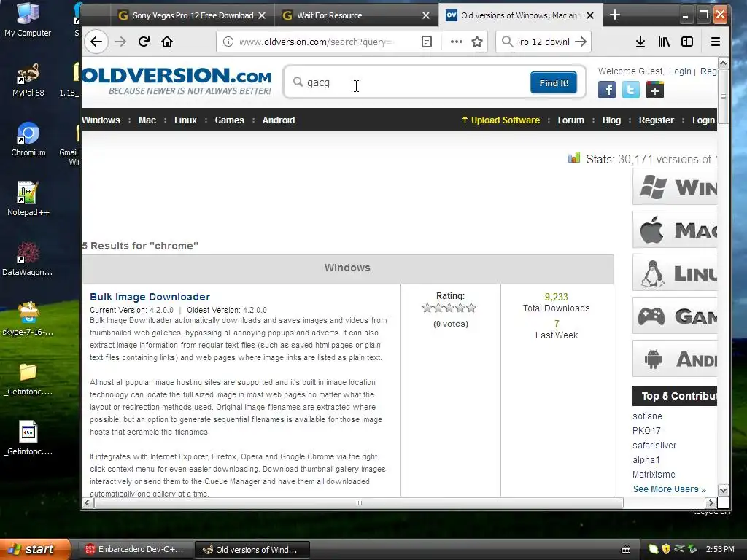Open Mac in the site nav bar
747x560 pixels.
pos(147,120)
